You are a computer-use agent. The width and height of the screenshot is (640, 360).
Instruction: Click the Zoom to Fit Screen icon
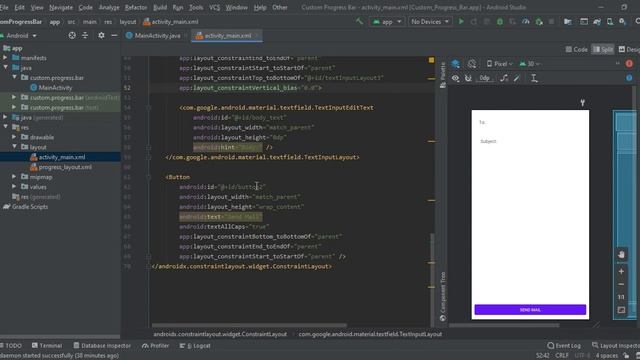(x=621, y=310)
